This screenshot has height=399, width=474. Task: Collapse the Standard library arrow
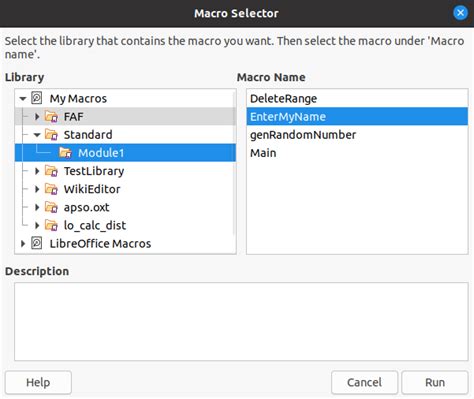pyautogui.click(x=37, y=135)
